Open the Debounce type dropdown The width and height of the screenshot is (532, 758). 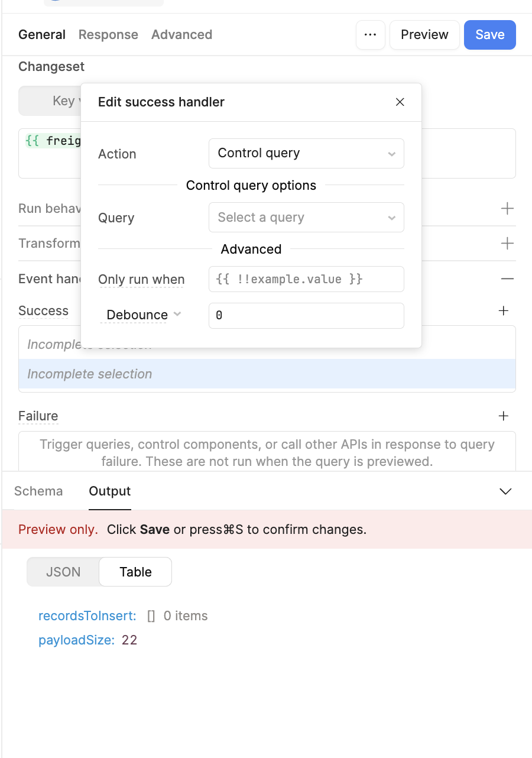click(144, 315)
